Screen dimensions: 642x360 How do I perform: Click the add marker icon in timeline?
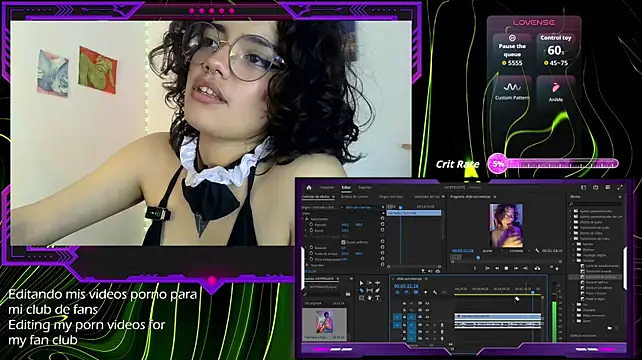[425, 292]
